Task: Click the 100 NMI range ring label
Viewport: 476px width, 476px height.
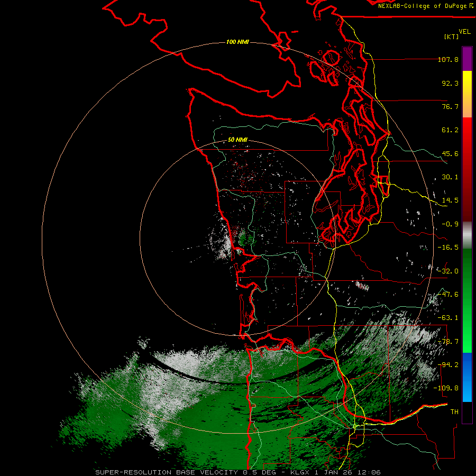Action: point(237,42)
